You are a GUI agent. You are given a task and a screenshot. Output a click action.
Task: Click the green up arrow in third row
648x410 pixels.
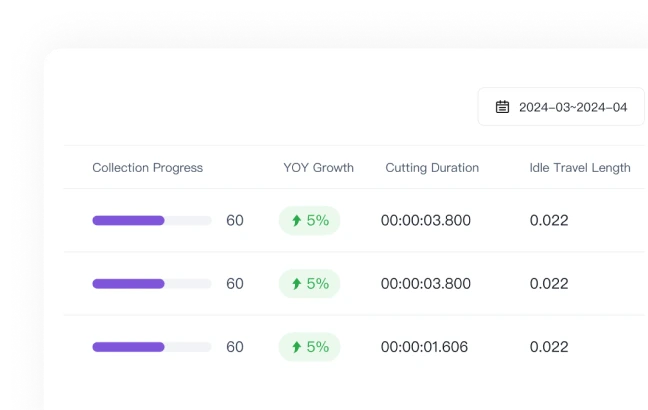click(x=296, y=347)
